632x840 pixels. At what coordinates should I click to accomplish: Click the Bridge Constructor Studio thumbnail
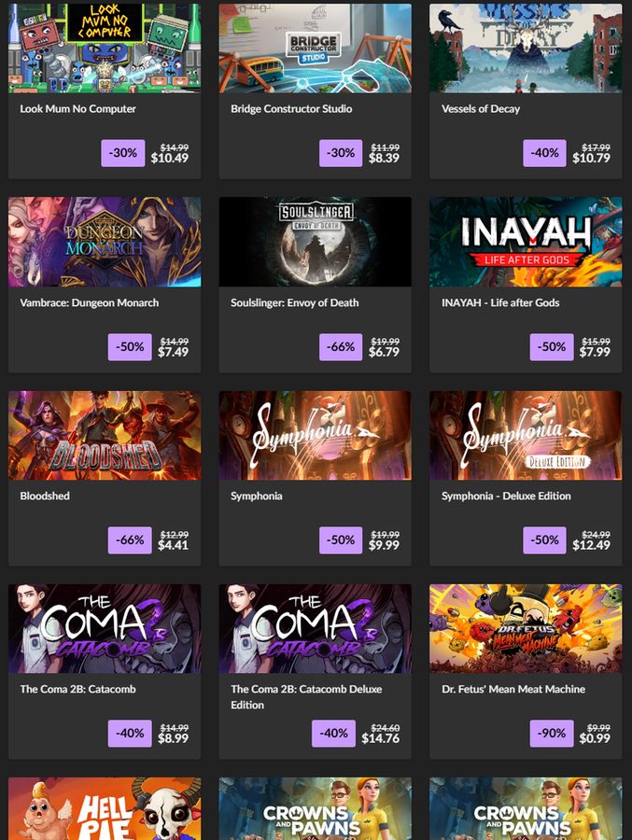coord(316,49)
